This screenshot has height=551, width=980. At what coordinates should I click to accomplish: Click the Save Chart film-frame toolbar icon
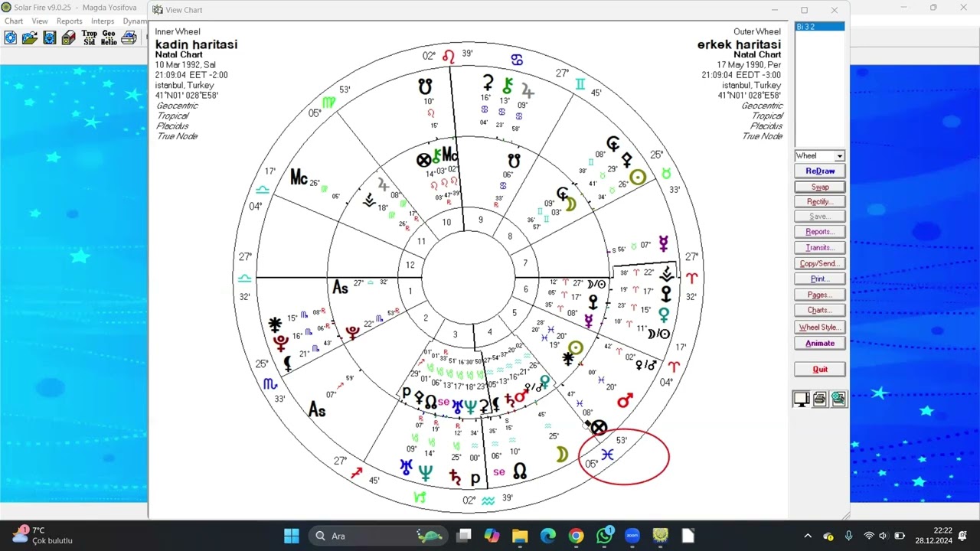point(50,37)
